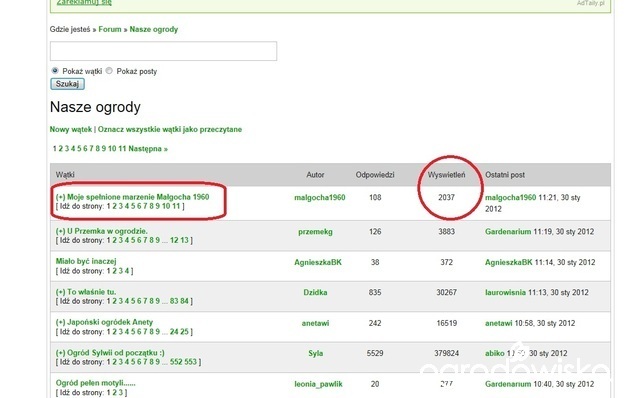
Task: Go to page 10 in top pagination
Action: tap(112, 149)
